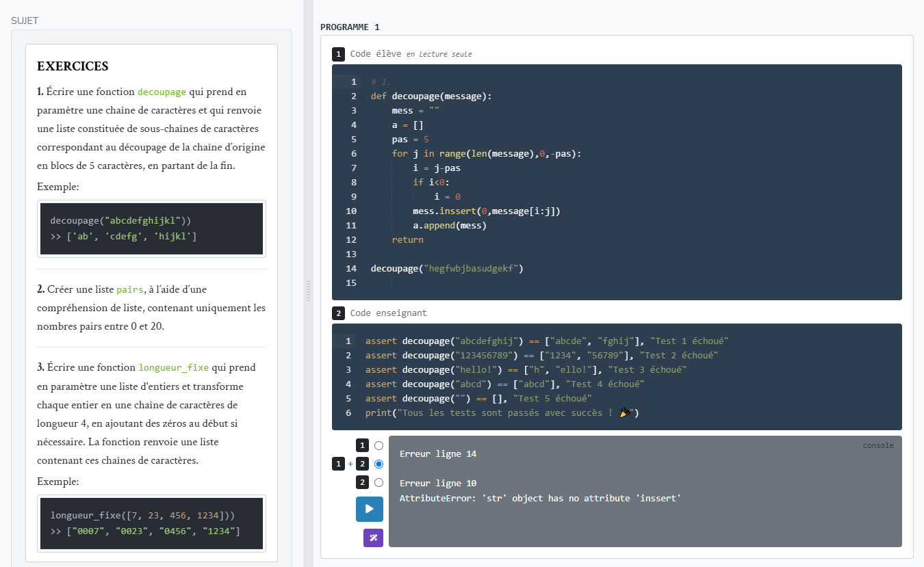Click the green 'pairs' word in exercise 2
924x567 pixels.
130,289
